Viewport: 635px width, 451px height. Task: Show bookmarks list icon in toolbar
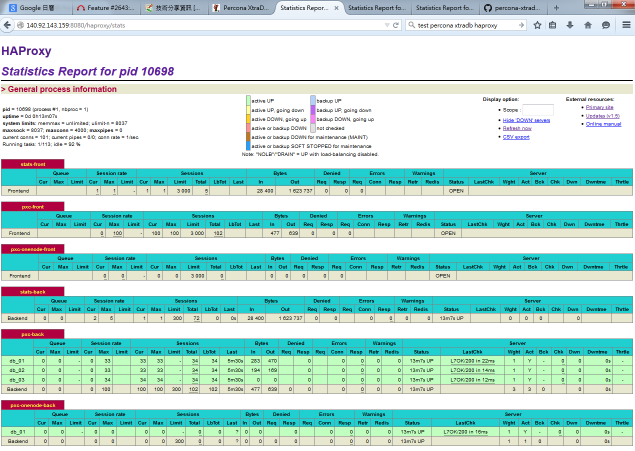[x=552, y=25]
